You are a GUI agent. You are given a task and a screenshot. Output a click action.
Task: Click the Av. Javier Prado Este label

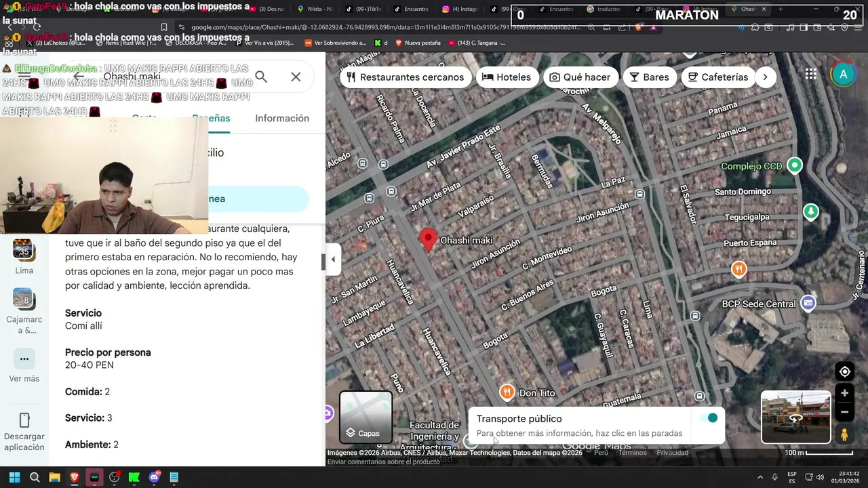tap(463, 146)
